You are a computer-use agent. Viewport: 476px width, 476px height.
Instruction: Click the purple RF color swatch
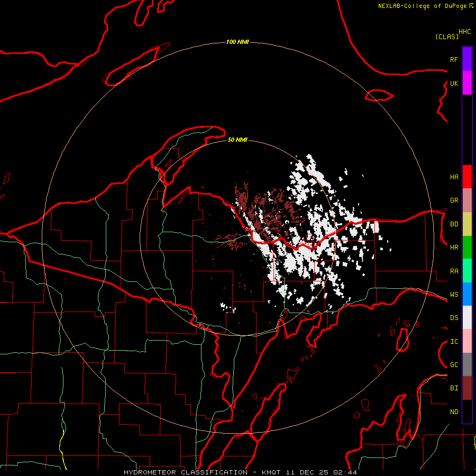coord(467,59)
